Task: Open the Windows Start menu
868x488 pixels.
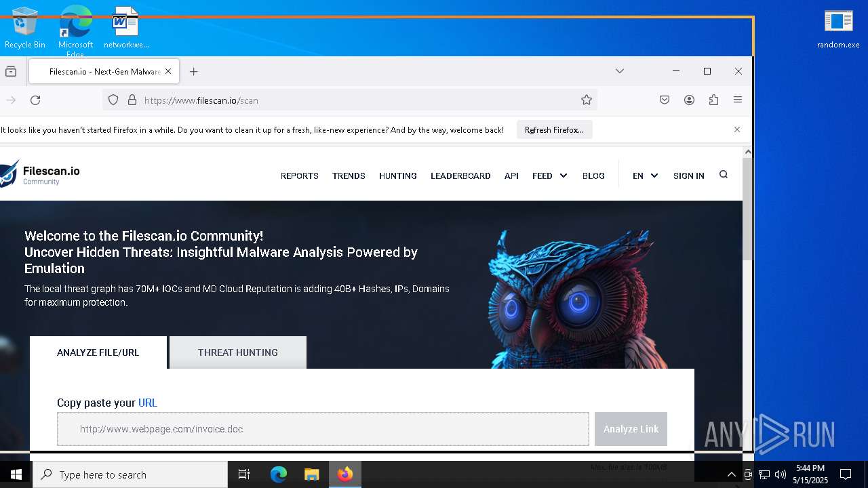Action: (16, 474)
